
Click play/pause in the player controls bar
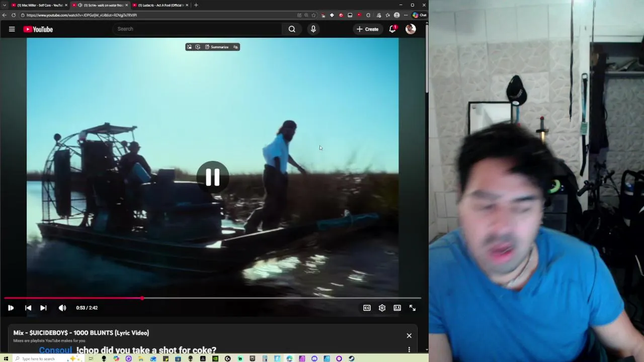11,308
